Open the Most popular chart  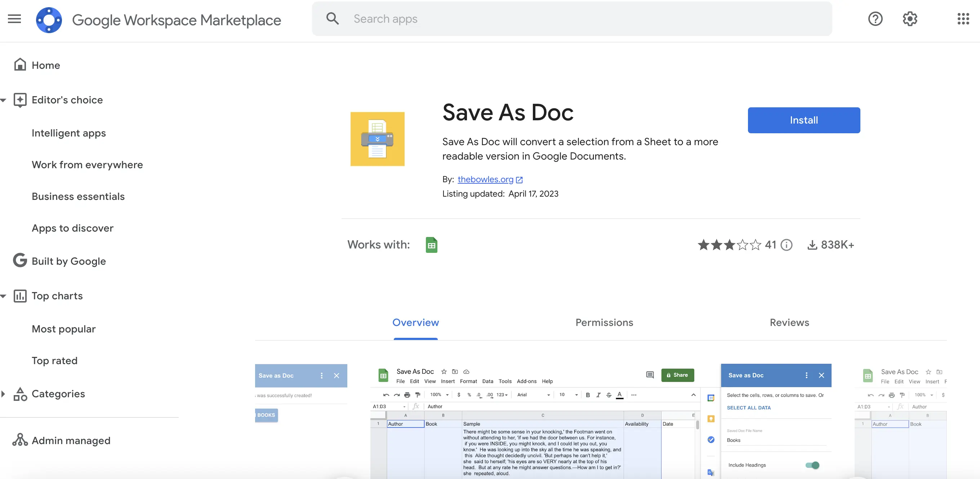point(63,329)
